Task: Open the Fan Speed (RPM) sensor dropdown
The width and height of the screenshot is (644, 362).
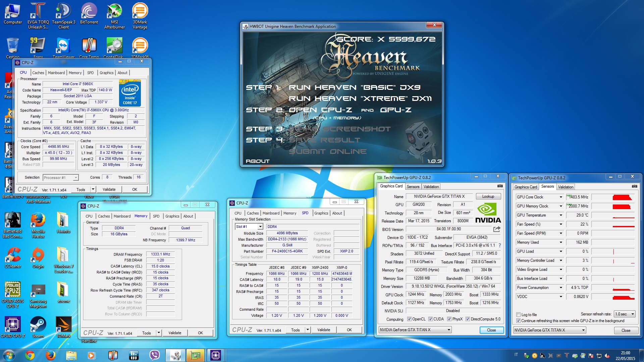Action: pos(561,233)
